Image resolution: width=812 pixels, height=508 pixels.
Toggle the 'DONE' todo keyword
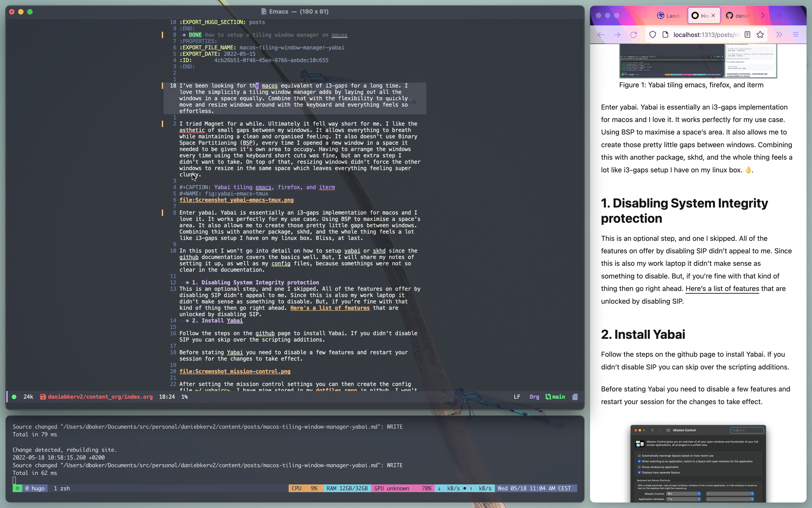195,35
